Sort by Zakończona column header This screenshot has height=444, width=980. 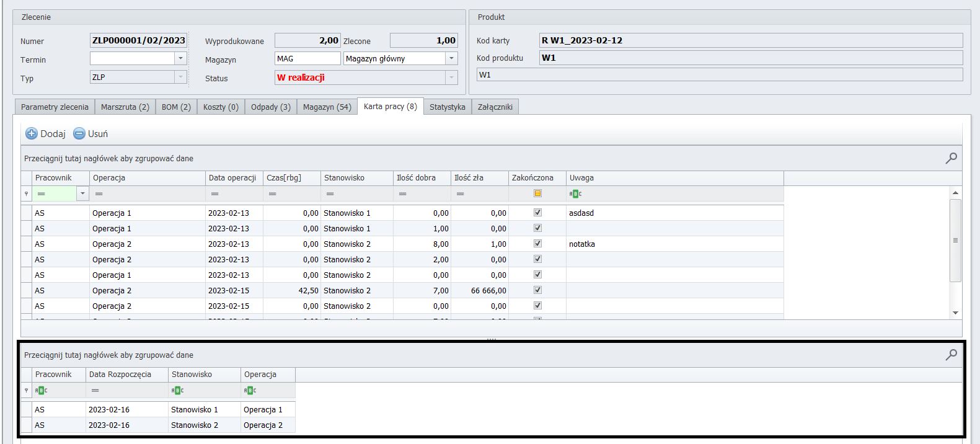(x=537, y=178)
